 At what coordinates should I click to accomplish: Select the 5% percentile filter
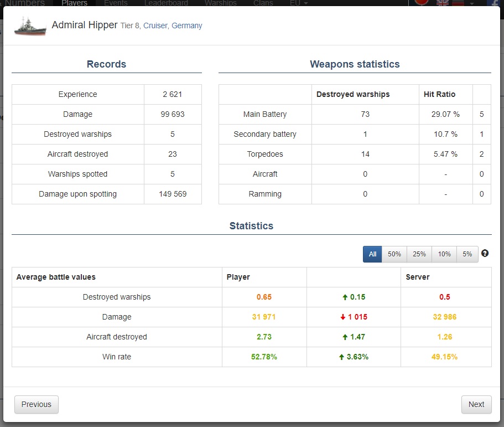point(467,254)
